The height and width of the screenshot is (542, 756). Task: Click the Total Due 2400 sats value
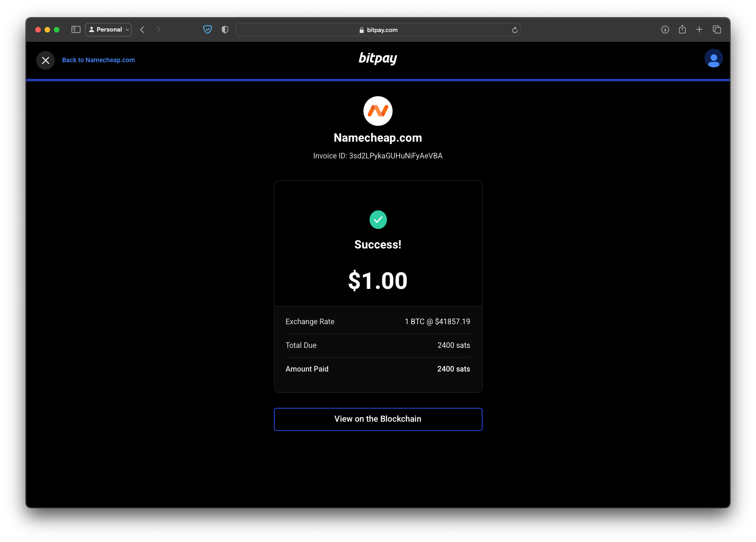pyautogui.click(x=453, y=346)
